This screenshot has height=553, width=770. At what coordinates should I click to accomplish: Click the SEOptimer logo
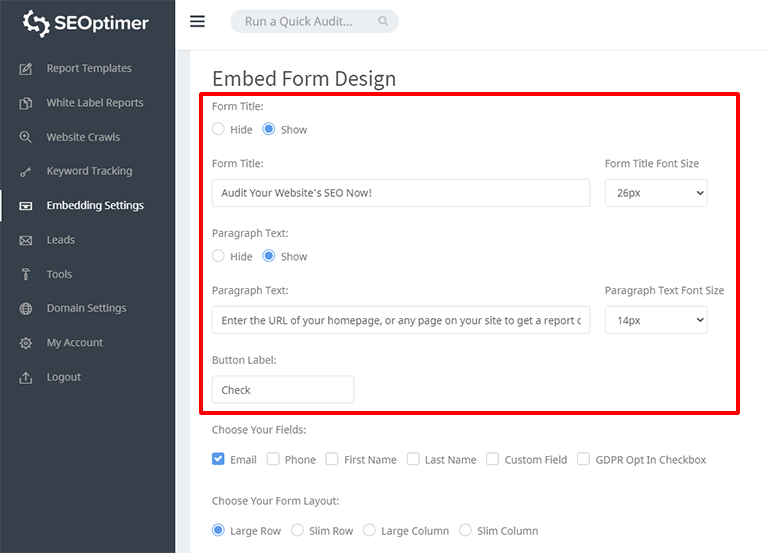[87, 22]
